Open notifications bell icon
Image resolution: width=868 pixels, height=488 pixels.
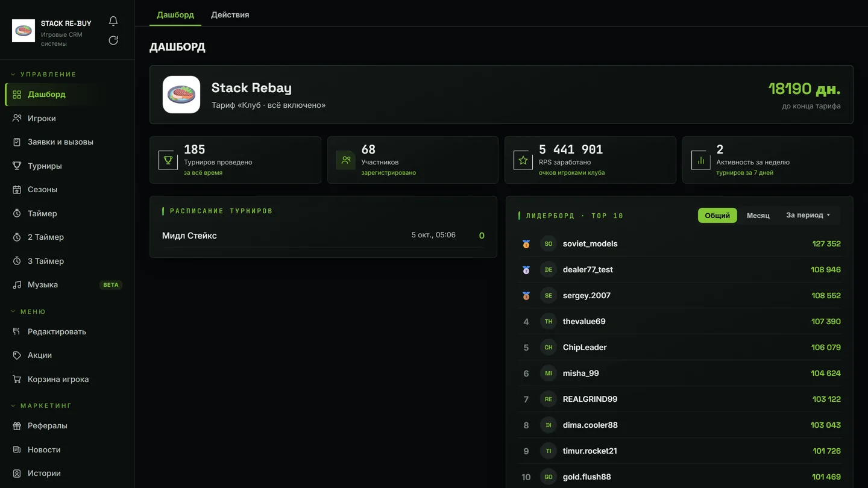coord(113,21)
